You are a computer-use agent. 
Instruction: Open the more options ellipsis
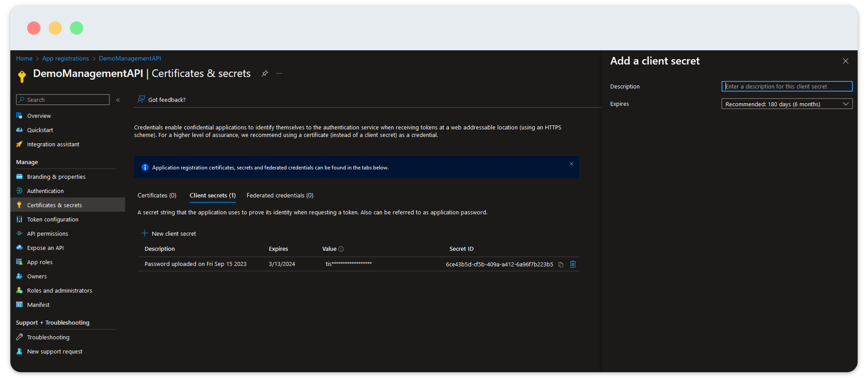click(279, 73)
